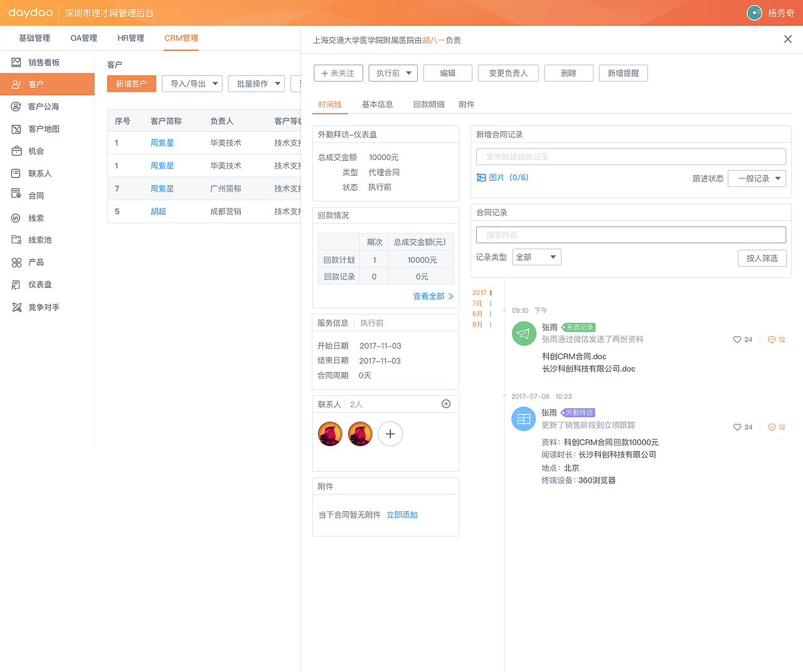Open 查看全部 in the 回款情况 panel

(x=430, y=296)
